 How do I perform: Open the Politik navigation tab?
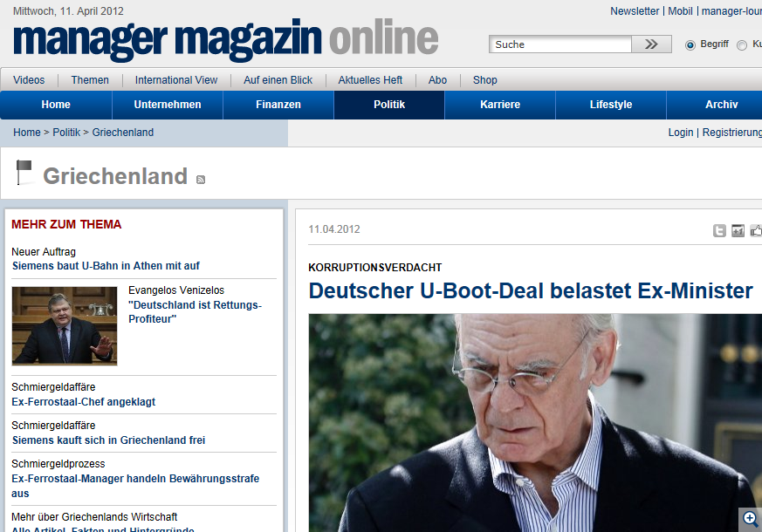click(388, 105)
